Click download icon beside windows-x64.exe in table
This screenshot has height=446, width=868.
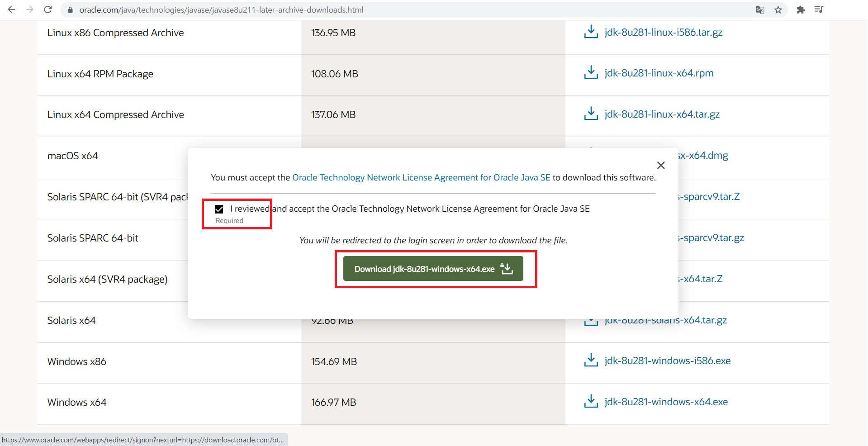[591, 401]
